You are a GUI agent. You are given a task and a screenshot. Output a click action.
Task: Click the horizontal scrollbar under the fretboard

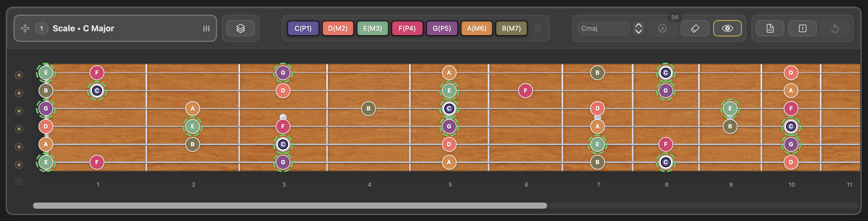point(290,206)
